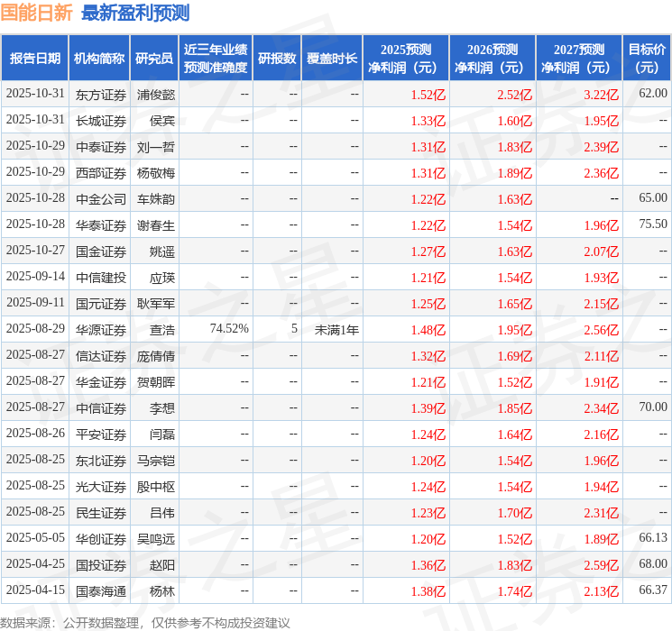This screenshot has width=672, height=631.
Task: Click the date 2025-04-15
Action: click(x=35, y=590)
